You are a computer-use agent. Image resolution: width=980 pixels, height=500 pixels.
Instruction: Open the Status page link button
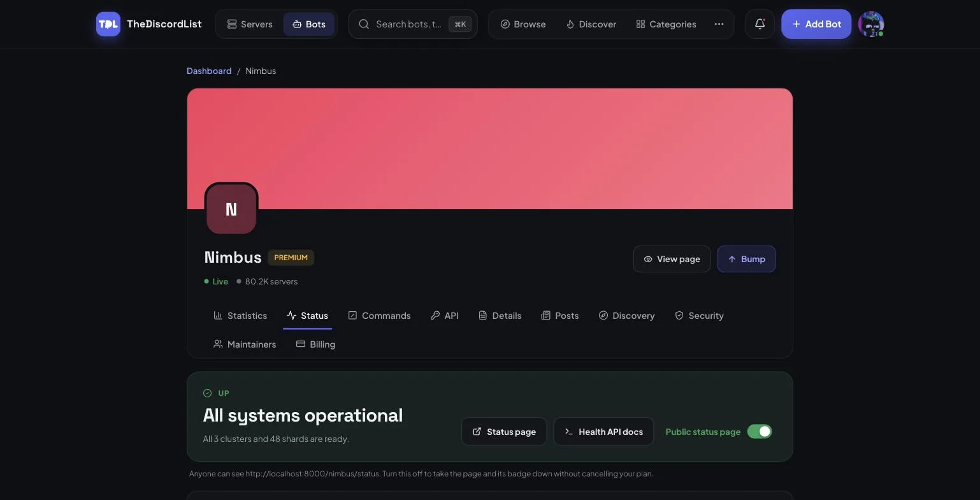pyautogui.click(x=504, y=432)
